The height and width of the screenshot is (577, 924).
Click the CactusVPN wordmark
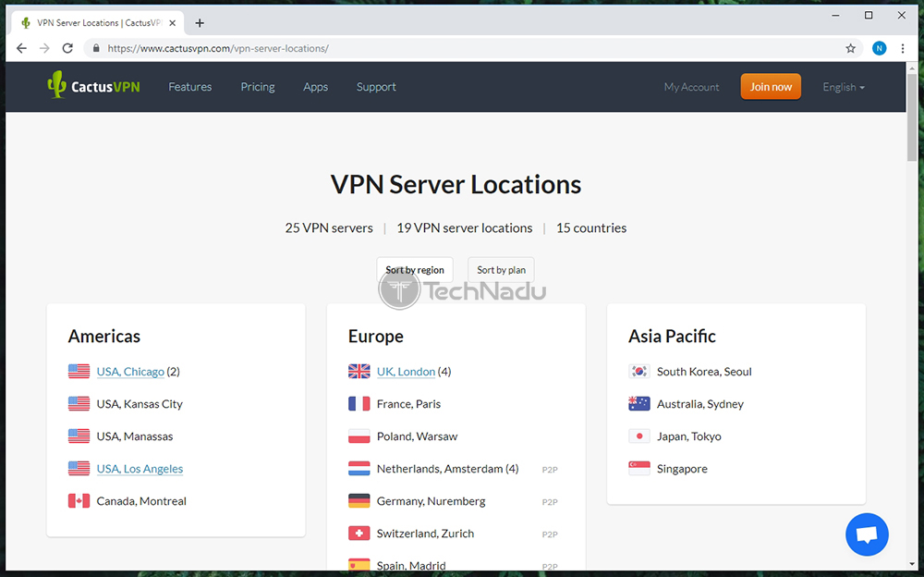(x=105, y=87)
